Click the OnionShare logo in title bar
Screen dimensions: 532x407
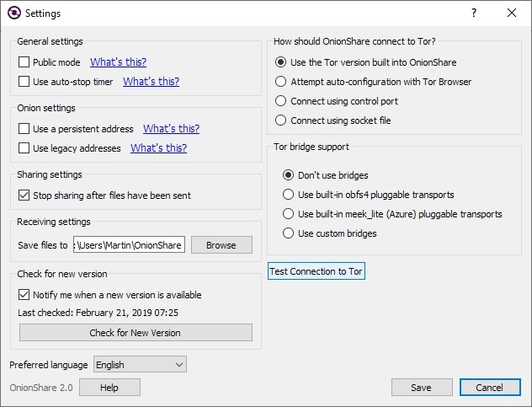tap(14, 13)
